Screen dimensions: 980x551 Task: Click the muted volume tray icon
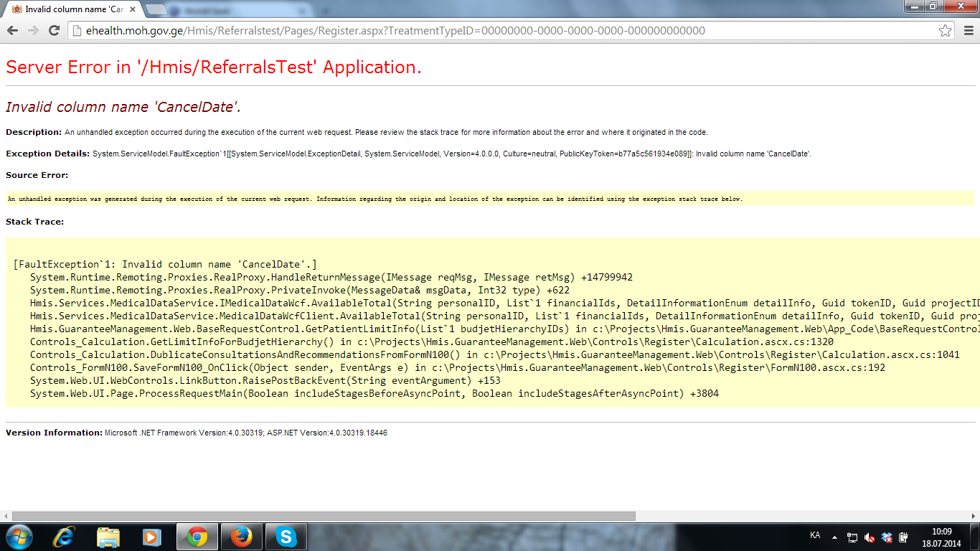[x=870, y=537]
